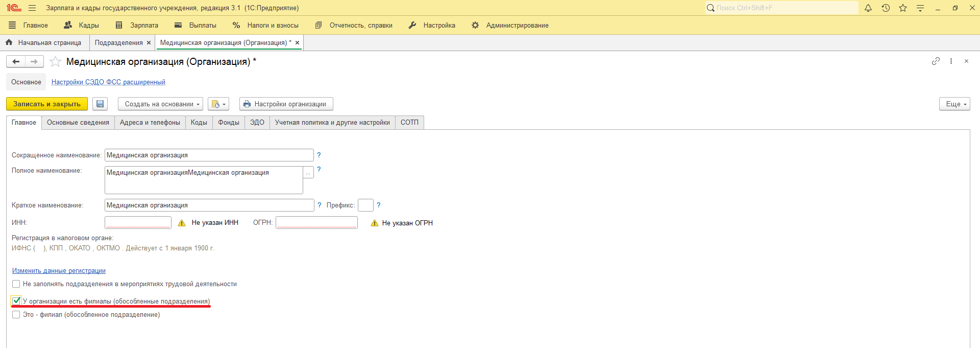Click Записать и закрыть button

pos(47,104)
